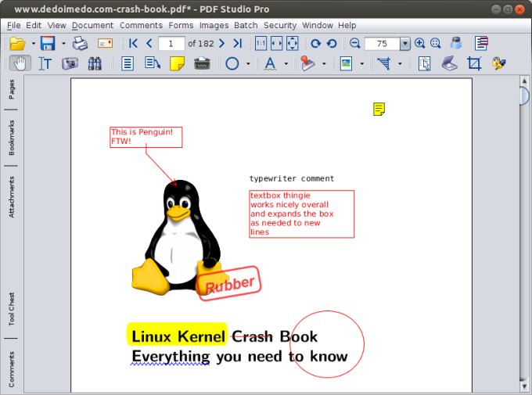
Task: Click the ink bottle icon in toolbar
Action: (x=456, y=44)
